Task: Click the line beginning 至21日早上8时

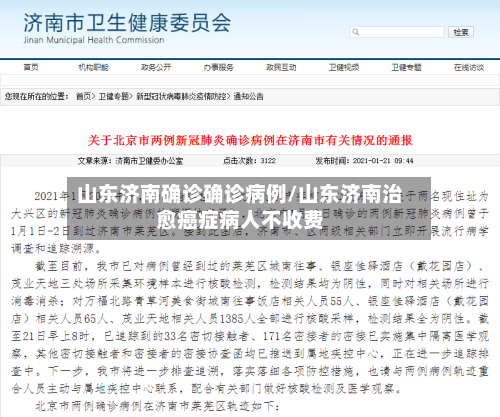Action: pos(250,336)
